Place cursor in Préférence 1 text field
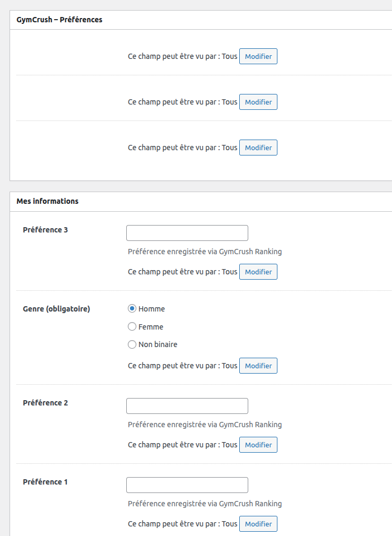This screenshot has width=392, height=536. point(187,485)
